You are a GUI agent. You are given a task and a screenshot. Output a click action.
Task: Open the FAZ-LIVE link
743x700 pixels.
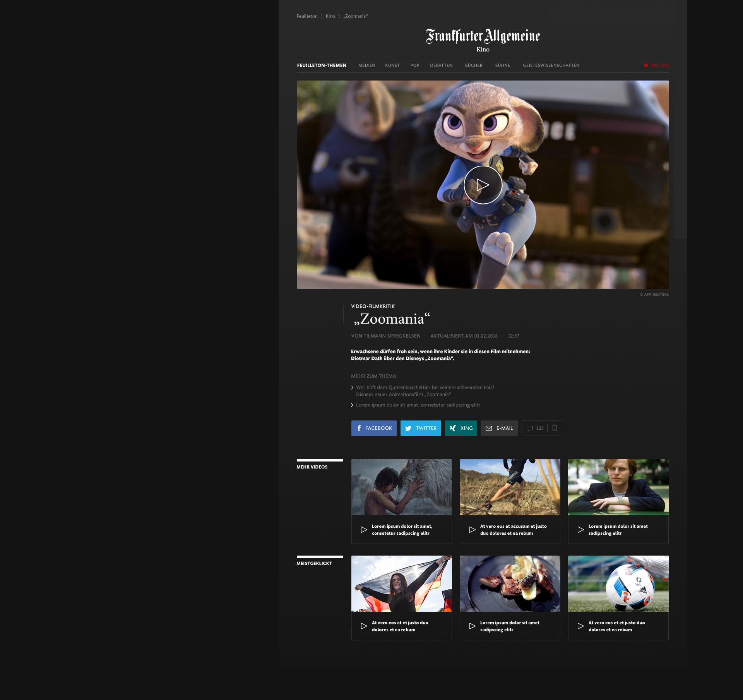point(660,65)
